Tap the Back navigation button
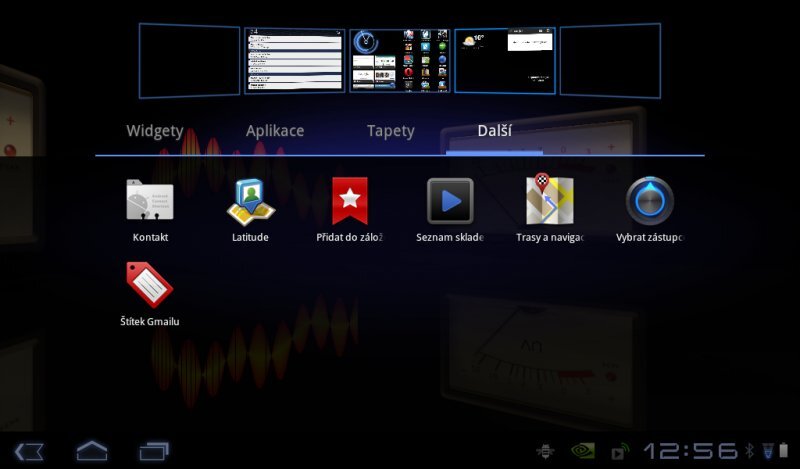The width and height of the screenshot is (800, 469). click(x=29, y=452)
